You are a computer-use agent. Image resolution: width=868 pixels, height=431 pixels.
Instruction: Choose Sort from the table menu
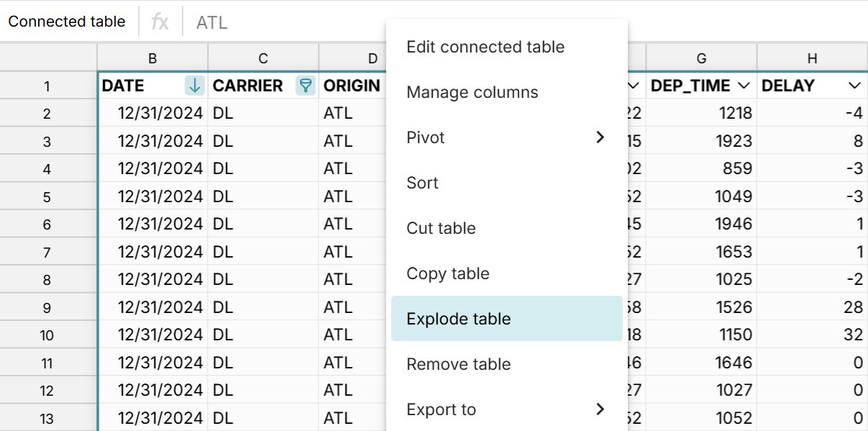(422, 183)
